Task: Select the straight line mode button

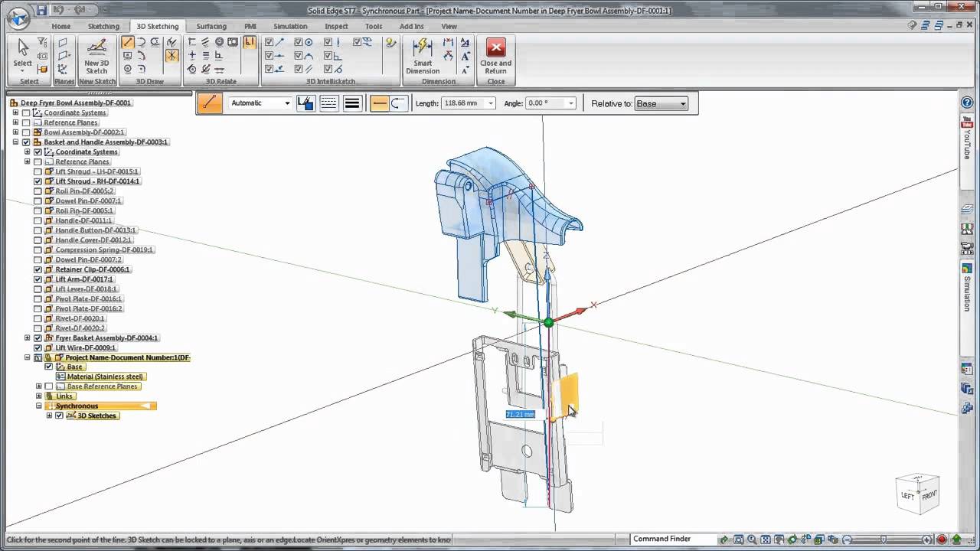Action: (379, 103)
